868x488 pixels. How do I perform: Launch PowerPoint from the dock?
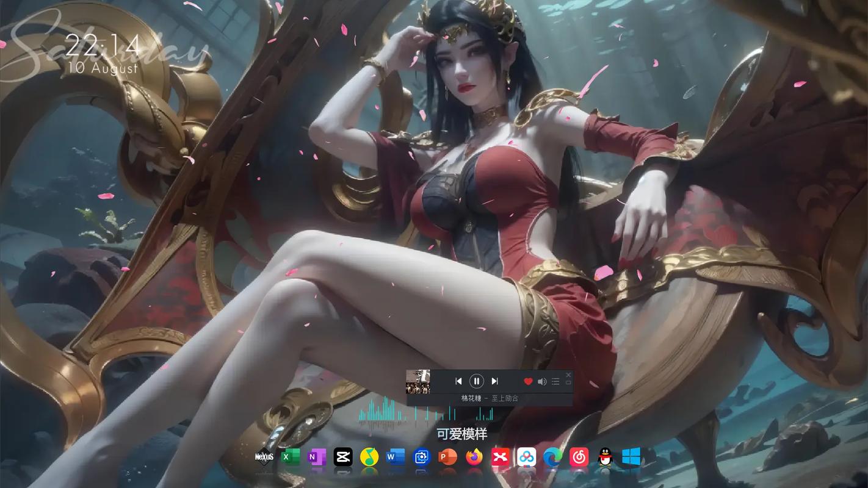(448, 456)
